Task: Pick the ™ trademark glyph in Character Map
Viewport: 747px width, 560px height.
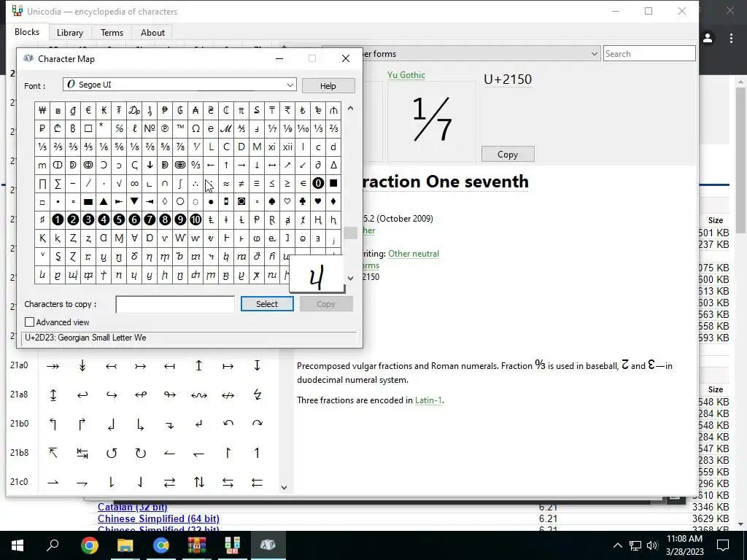Action: [180, 128]
